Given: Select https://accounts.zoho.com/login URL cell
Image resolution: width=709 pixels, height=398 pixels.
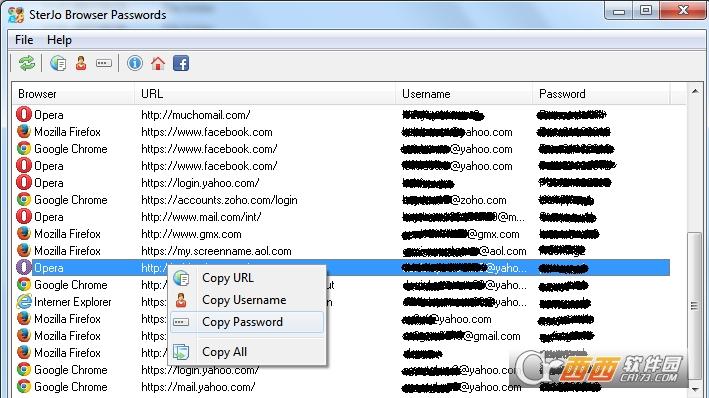Looking at the screenshot, I should 219,200.
